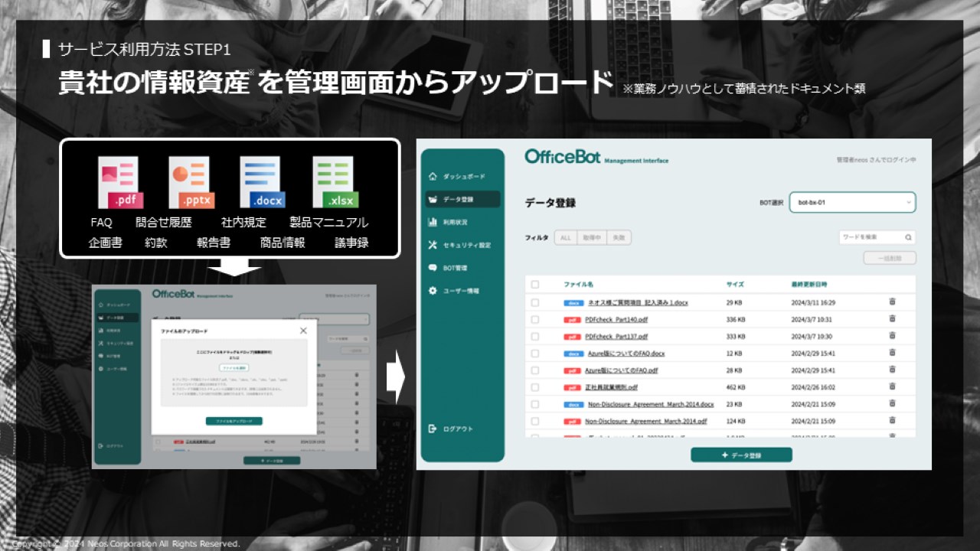This screenshot has width=980, height=551.
Task: Tick the select-all checkbox in table header
Action: (x=535, y=284)
